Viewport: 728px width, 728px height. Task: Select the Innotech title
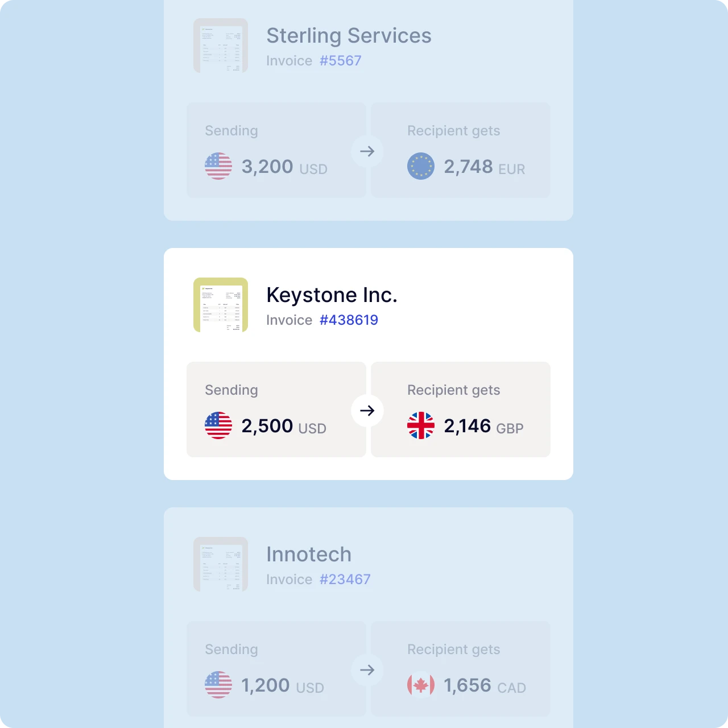309,555
